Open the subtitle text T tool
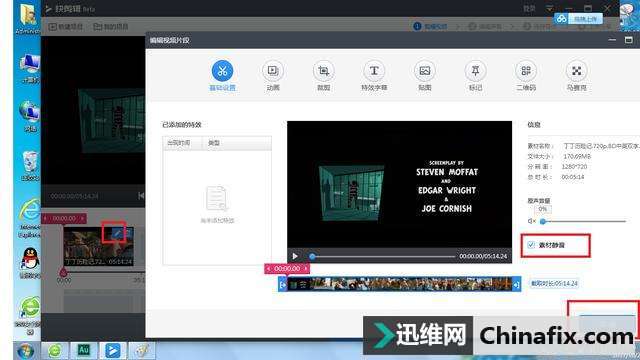This screenshot has height=360, width=640. [x=374, y=71]
